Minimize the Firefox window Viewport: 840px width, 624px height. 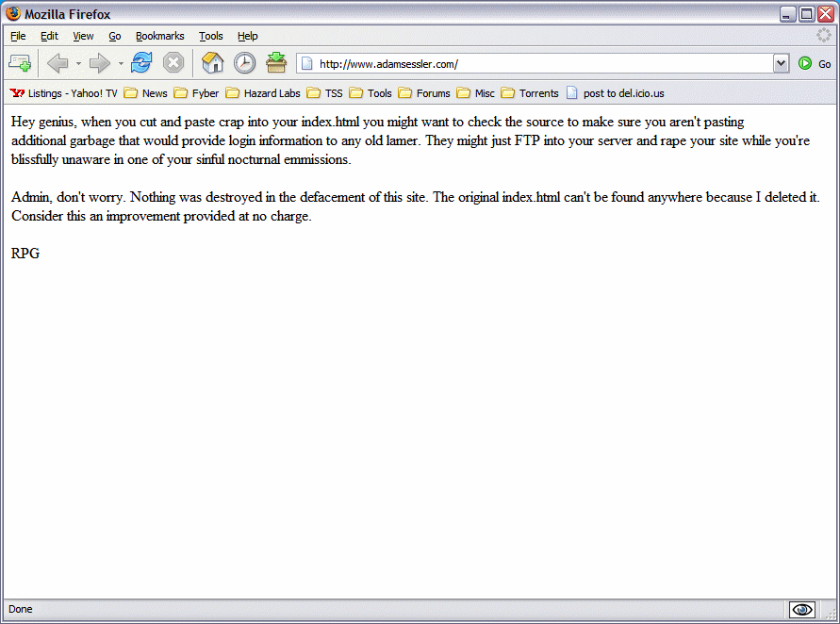[787, 14]
